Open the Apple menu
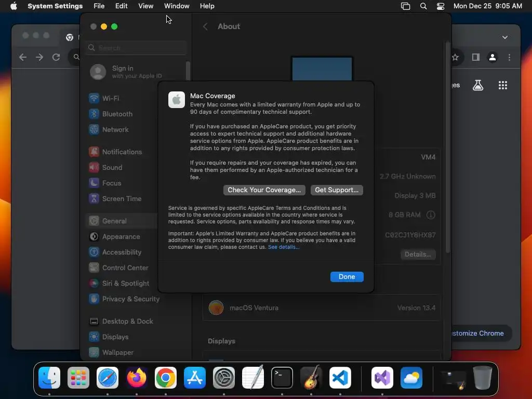532x399 pixels. (x=14, y=6)
